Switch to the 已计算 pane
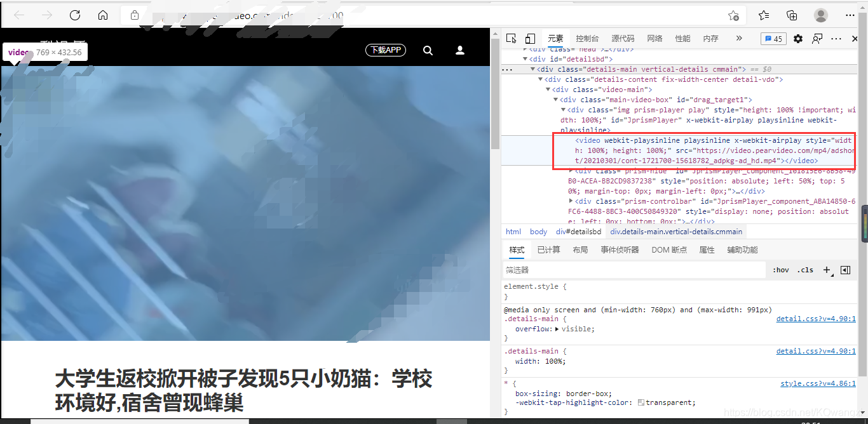This screenshot has width=868, height=424. (x=548, y=249)
